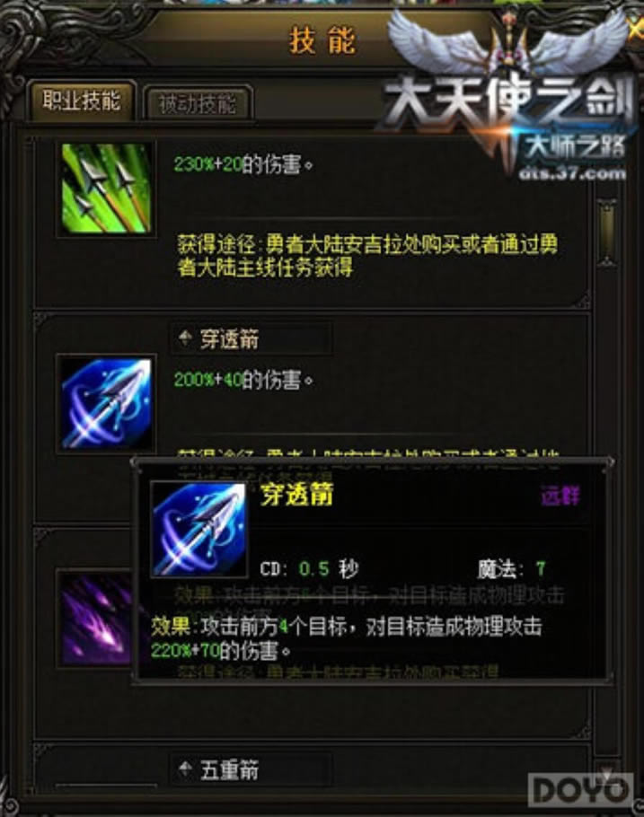Open the 五重箭 skill name label
This screenshot has width=644, height=817.
tap(229, 769)
